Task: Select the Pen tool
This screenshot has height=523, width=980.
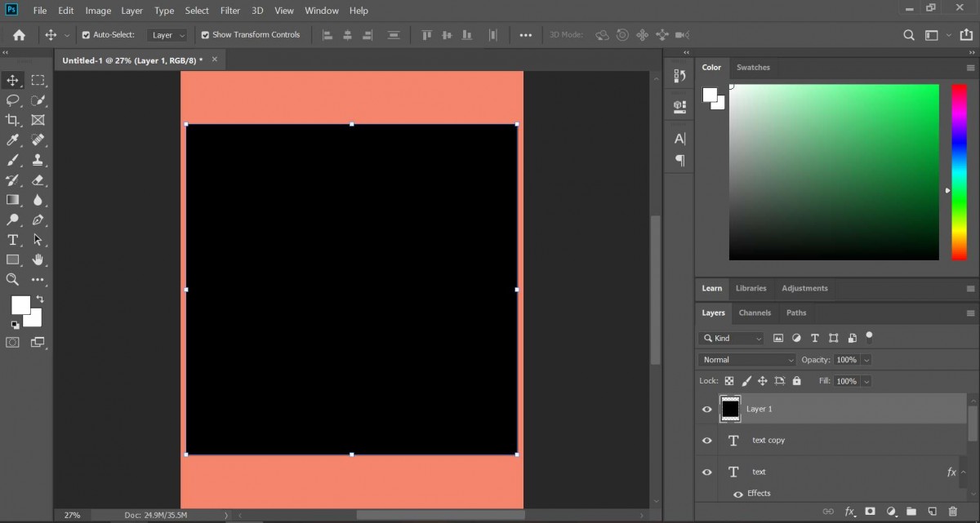Action: [x=38, y=220]
